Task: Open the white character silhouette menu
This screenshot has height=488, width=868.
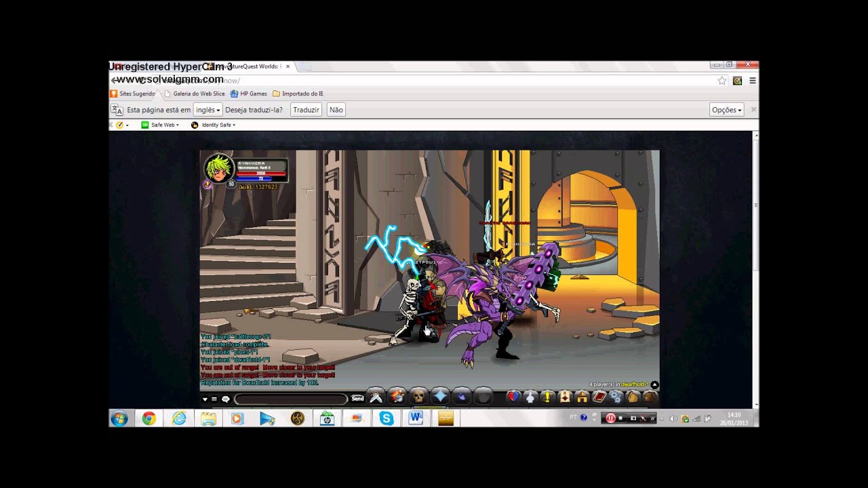Action: coord(530,397)
